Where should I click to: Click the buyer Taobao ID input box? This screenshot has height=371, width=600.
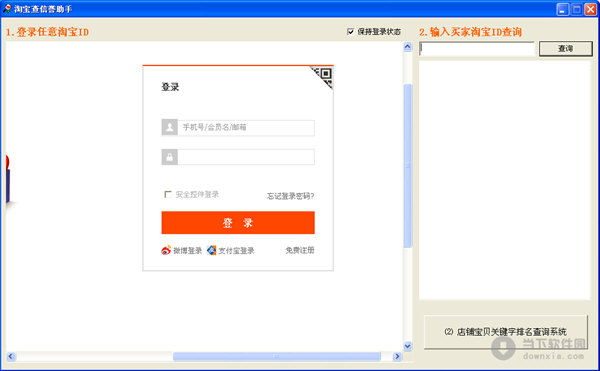[x=477, y=49]
